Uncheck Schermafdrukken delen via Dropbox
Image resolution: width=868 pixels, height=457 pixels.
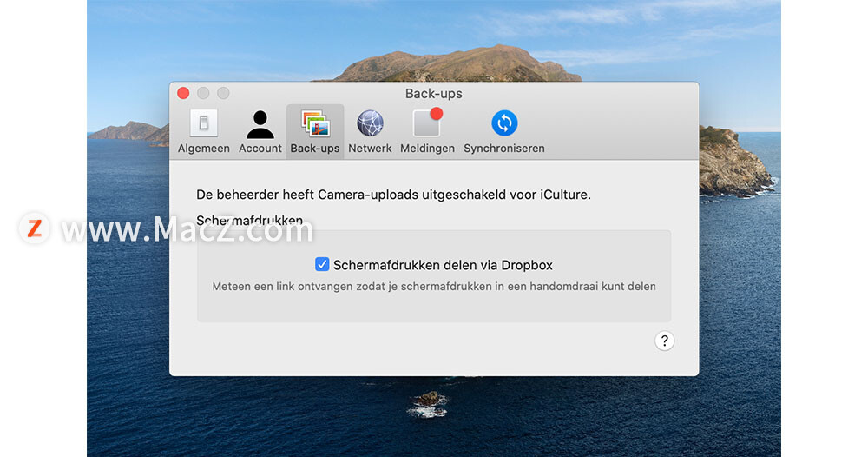pyautogui.click(x=322, y=264)
